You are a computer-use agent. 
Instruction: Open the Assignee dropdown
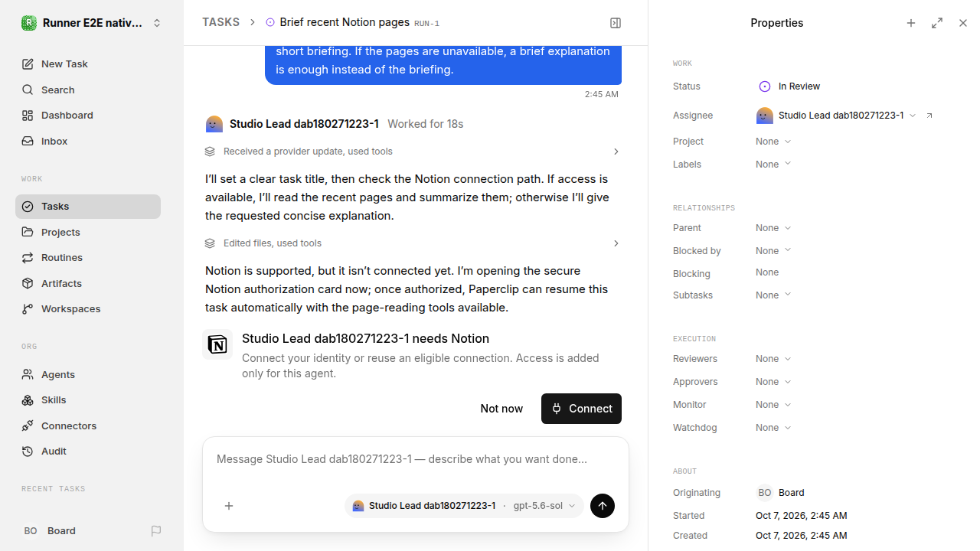[836, 116]
